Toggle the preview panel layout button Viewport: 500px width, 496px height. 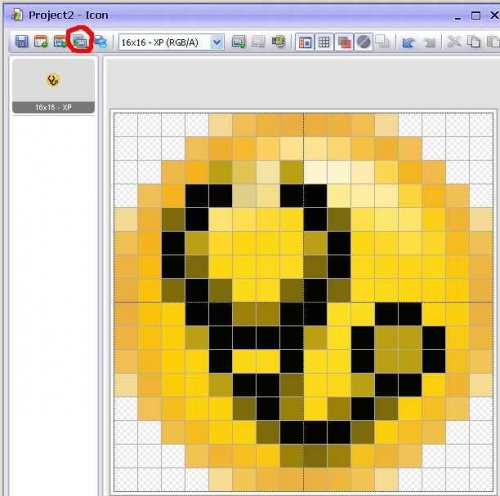[305, 42]
